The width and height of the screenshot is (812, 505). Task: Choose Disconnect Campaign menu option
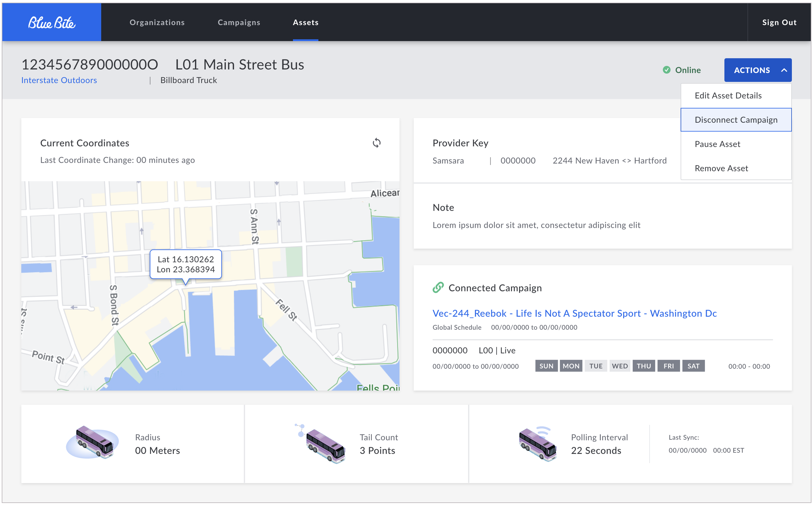735,119
